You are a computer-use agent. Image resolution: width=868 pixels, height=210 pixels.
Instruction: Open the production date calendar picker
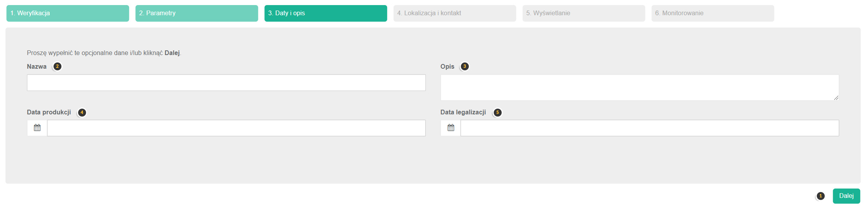(x=37, y=128)
